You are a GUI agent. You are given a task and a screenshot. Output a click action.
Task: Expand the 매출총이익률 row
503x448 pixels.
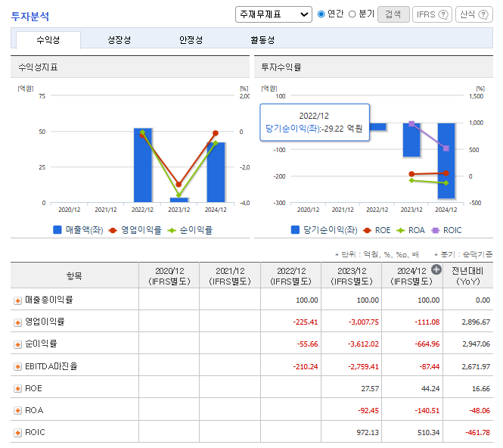point(17,300)
